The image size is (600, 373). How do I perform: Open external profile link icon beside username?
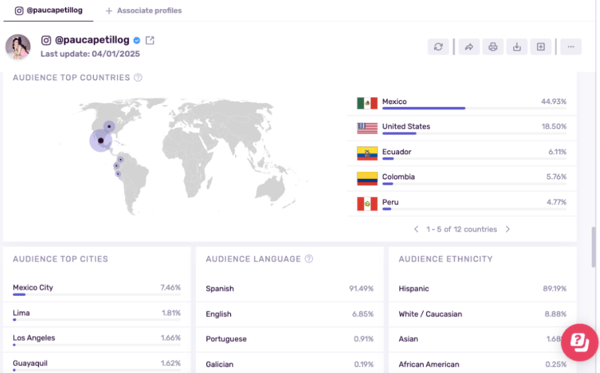pyautogui.click(x=150, y=40)
